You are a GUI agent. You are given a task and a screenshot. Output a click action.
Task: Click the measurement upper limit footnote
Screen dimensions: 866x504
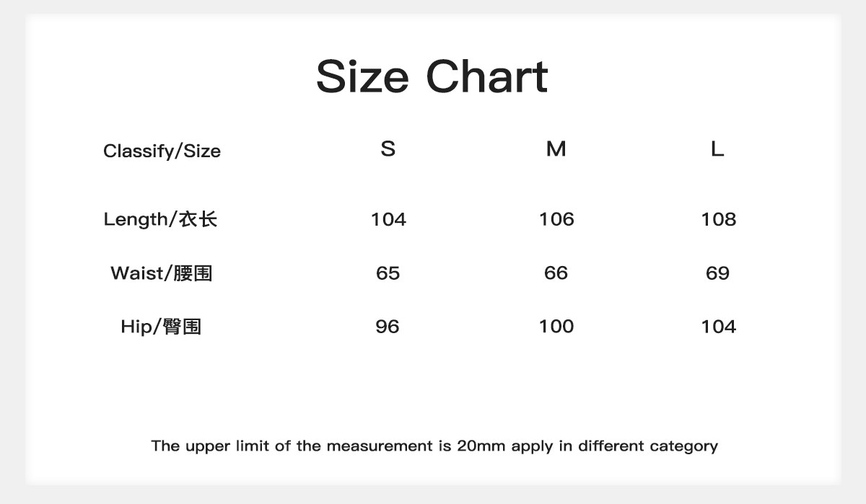tap(434, 446)
